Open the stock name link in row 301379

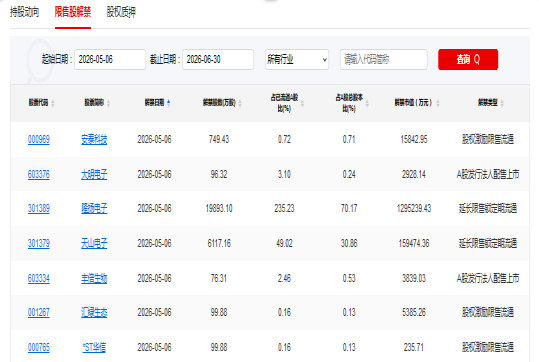click(94, 244)
